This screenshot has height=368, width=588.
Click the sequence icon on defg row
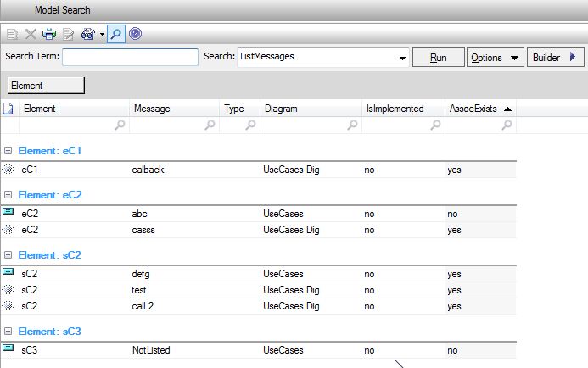tap(8, 274)
